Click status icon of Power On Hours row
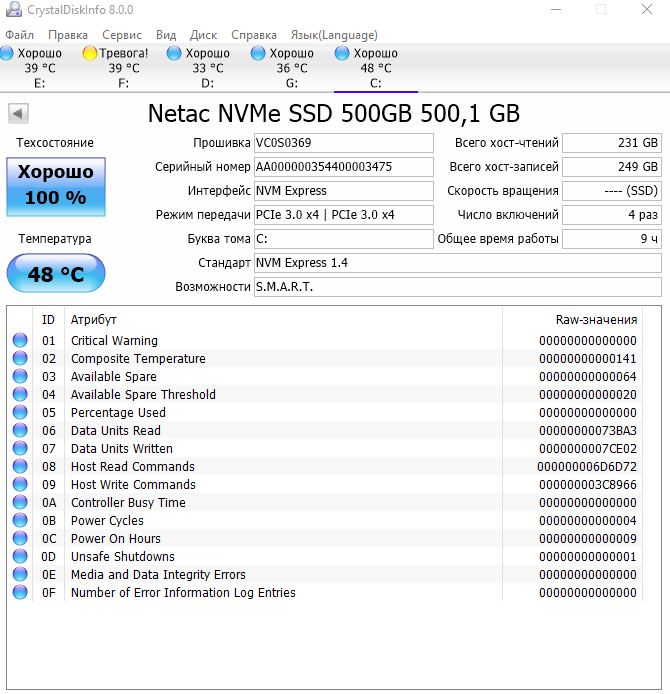 20,538
